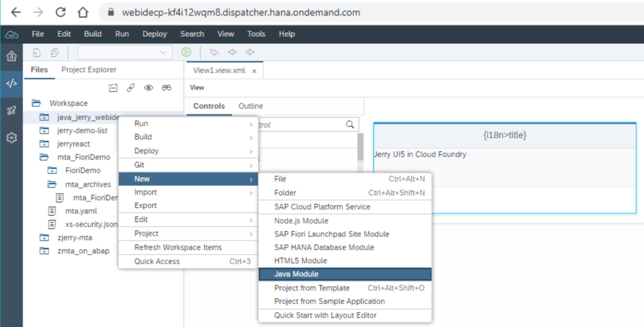
Task: Click the green Run button in toolbar
Action: point(186,52)
